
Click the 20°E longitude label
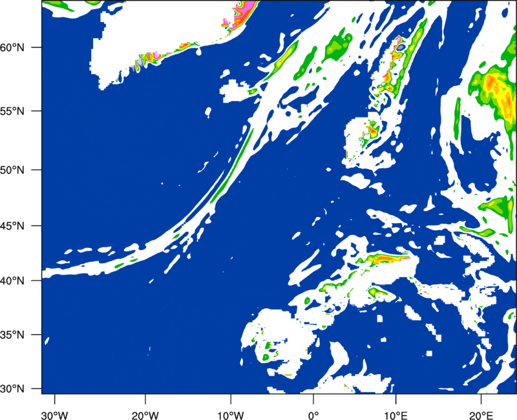(480, 415)
